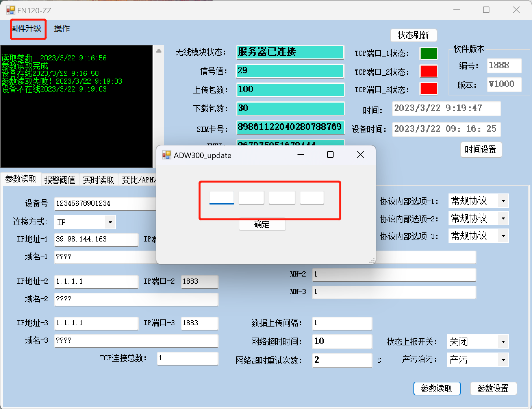Click the ADW300_update dialog icon
This screenshot has width=532, height=409.
point(167,155)
